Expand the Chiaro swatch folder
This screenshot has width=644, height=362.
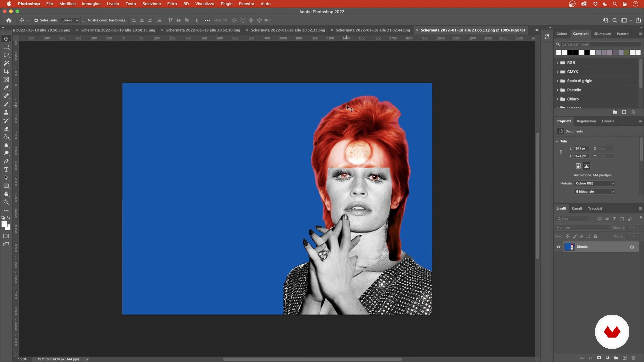click(x=557, y=99)
